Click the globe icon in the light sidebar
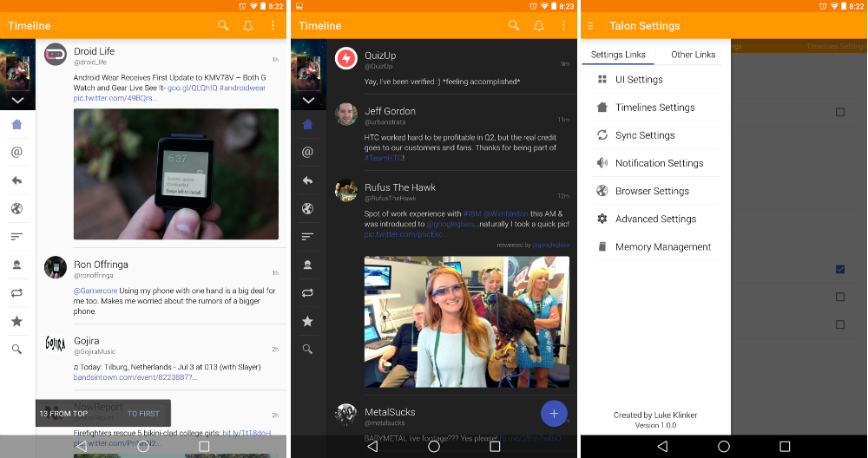This screenshot has height=458, width=868. pyautogui.click(x=16, y=209)
